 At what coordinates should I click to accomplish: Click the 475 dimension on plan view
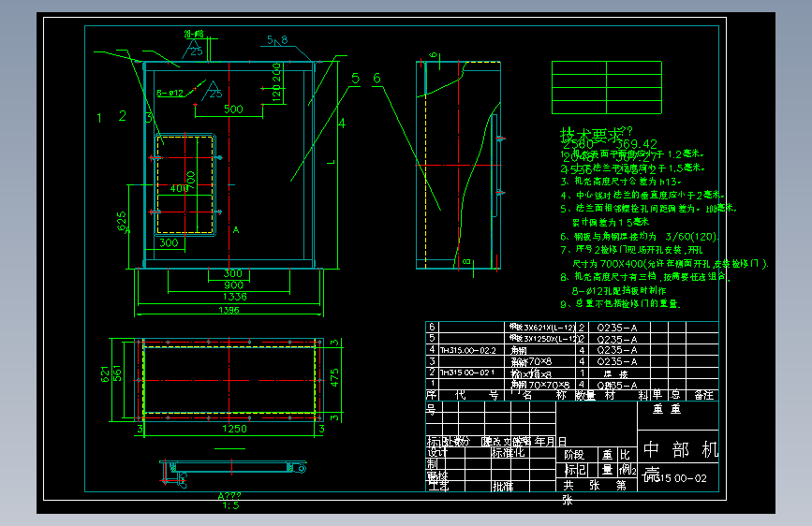[x=334, y=377]
